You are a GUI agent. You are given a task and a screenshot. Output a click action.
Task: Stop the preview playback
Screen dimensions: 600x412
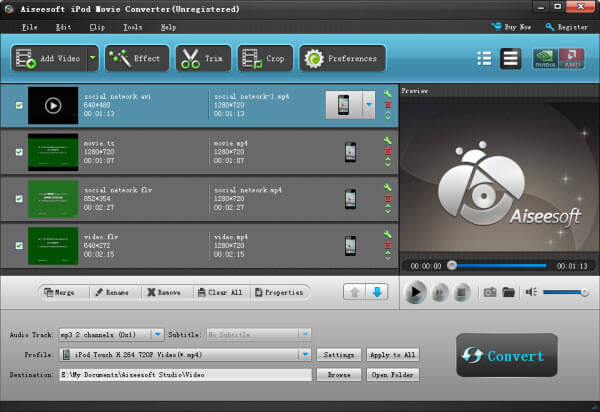462,293
